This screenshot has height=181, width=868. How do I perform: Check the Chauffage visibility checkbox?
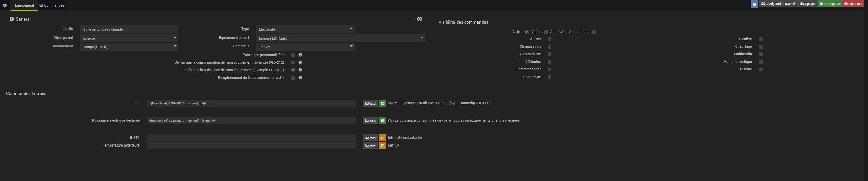[x=760, y=47]
